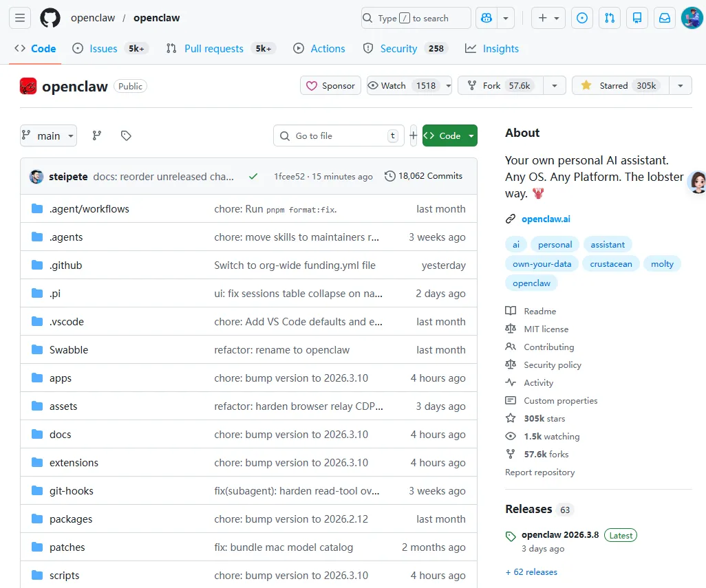Image resolution: width=706 pixels, height=588 pixels.
Task: Click the apps folder icon
Action: click(37, 378)
